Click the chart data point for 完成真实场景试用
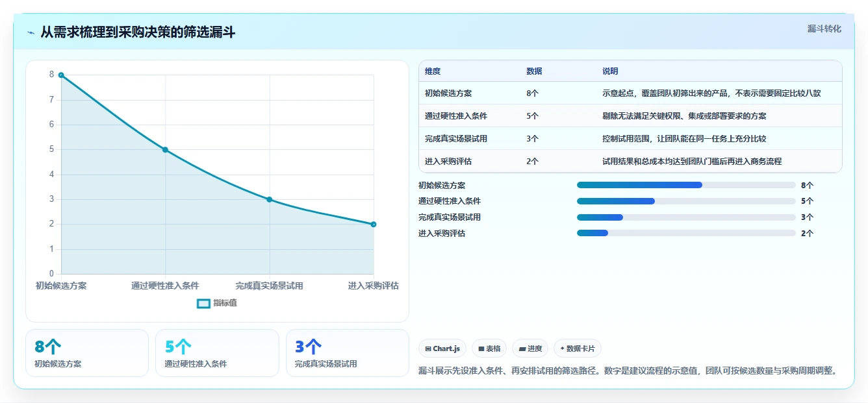The image size is (868, 403). [x=270, y=200]
